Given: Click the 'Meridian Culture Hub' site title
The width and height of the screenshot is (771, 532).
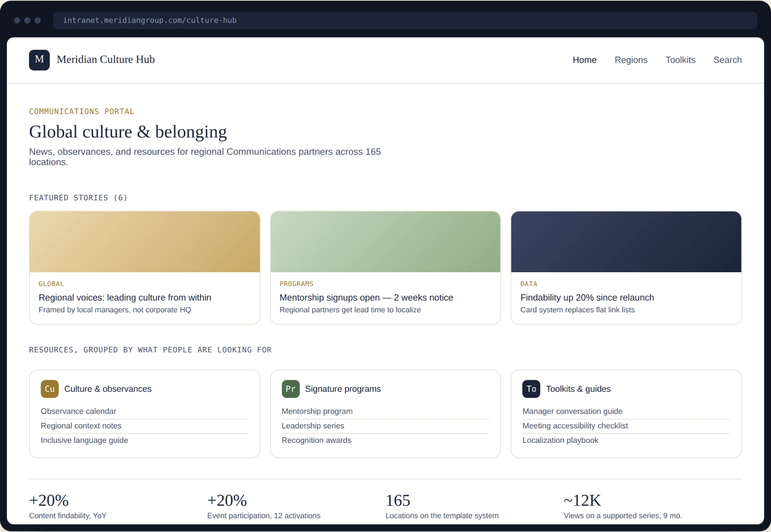Looking at the screenshot, I should tap(106, 59).
